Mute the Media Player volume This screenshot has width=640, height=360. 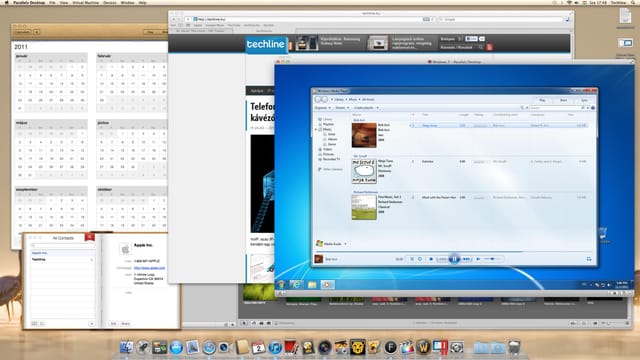click(478, 259)
